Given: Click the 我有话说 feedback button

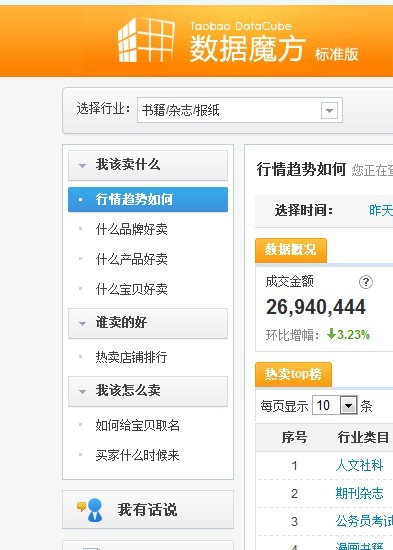Looking at the screenshot, I should tap(148, 510).
